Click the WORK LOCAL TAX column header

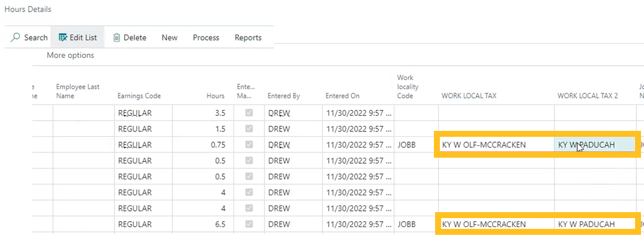(469, 96)
